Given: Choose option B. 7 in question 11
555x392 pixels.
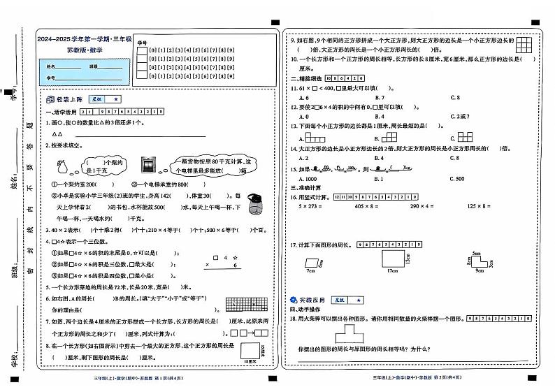Looking at the screenshot, I should pos(380,98).
